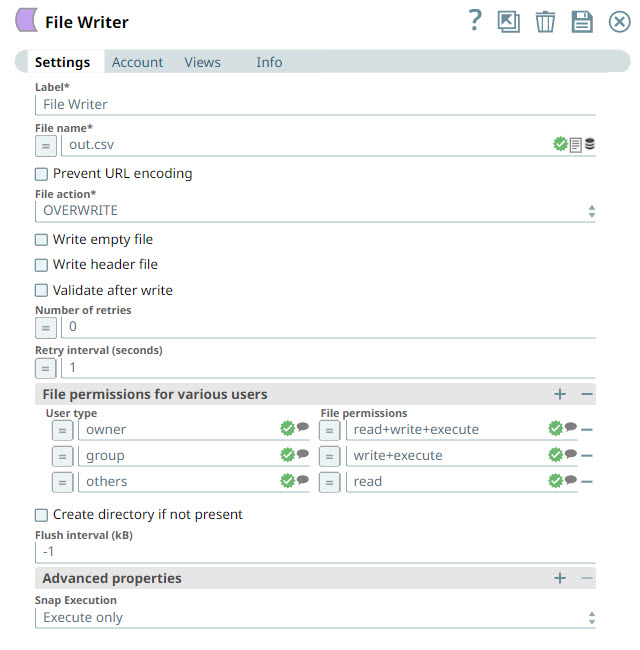Switch to the Account tab

click(137, 62)
